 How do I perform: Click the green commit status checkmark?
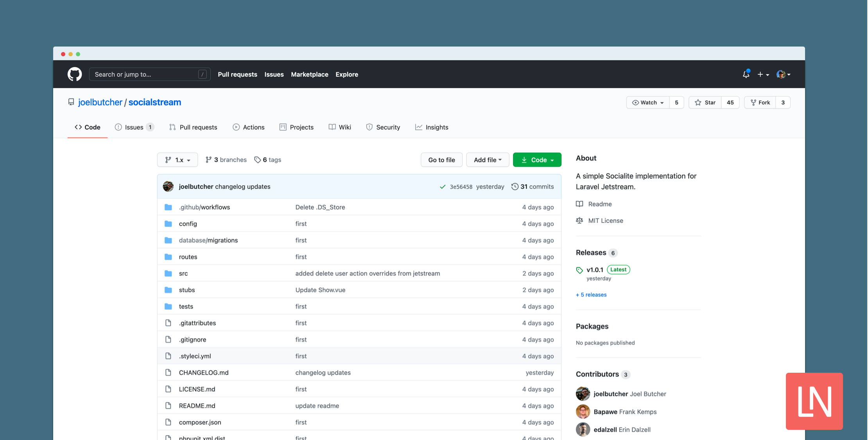pos(443,187)
